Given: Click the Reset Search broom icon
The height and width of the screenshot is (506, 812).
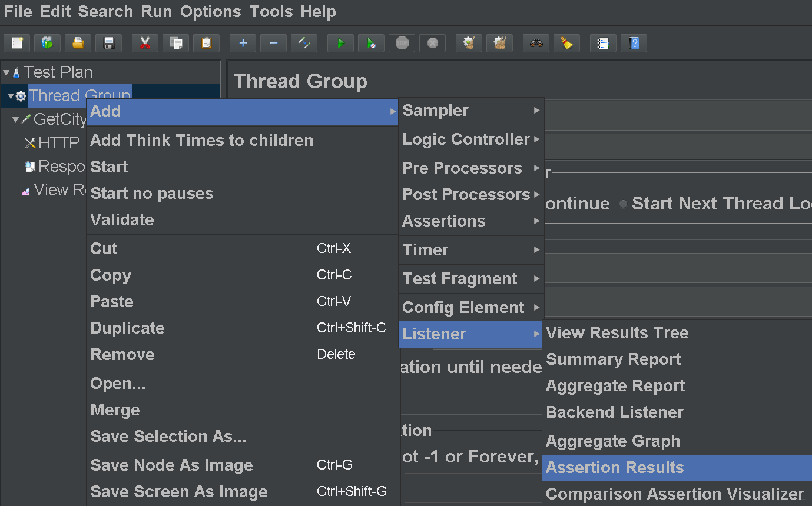Looking at the screenshot, I should coord(566,43).
